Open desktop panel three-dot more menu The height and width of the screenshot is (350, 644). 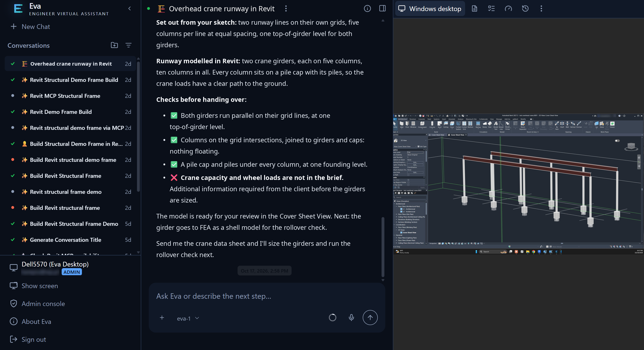coord(541,9)
